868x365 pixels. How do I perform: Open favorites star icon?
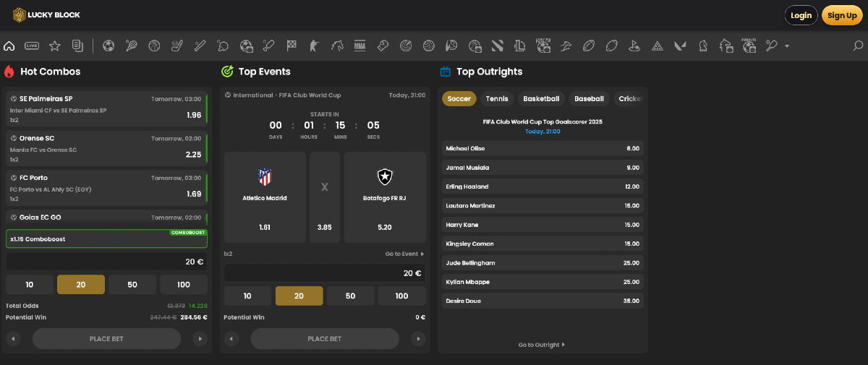click(55, 46)
